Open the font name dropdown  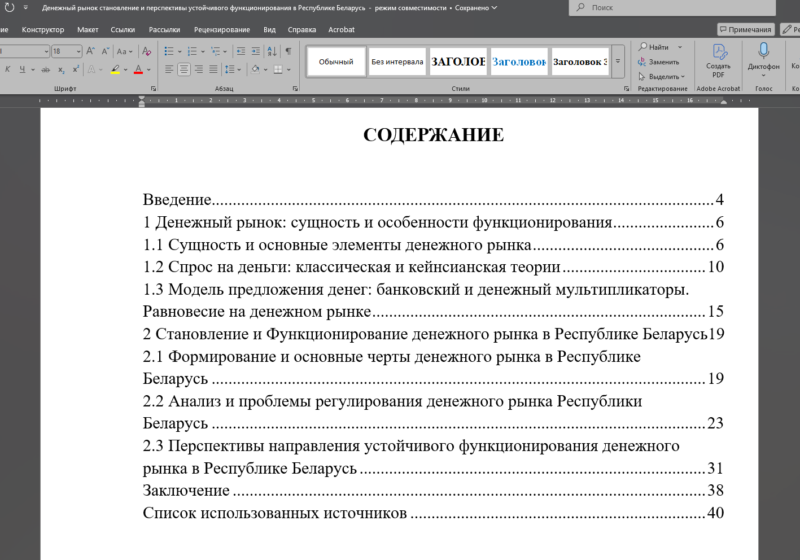click(46, 51)
